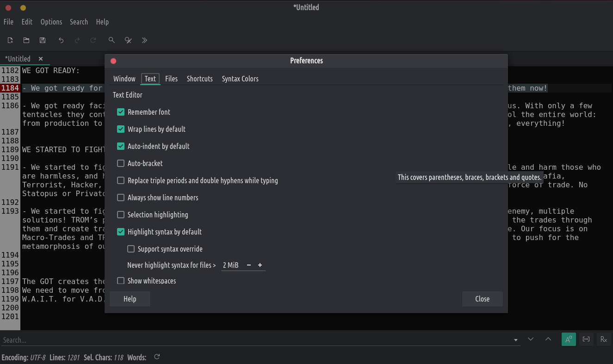Enable Always show line numbers
The image size is (613, 364).
click(x=121, y=197)
